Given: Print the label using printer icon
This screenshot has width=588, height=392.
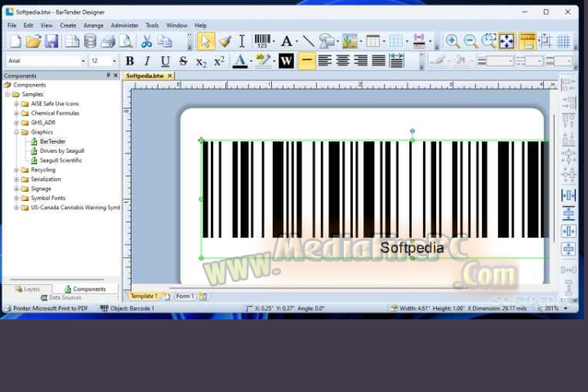Looking at the screenshot, I should [x=108, y=42].
